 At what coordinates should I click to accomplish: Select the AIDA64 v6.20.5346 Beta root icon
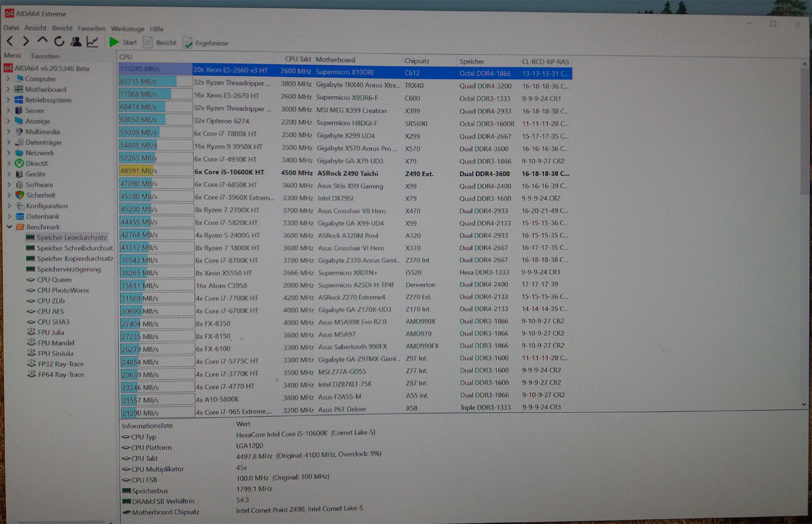8,68
